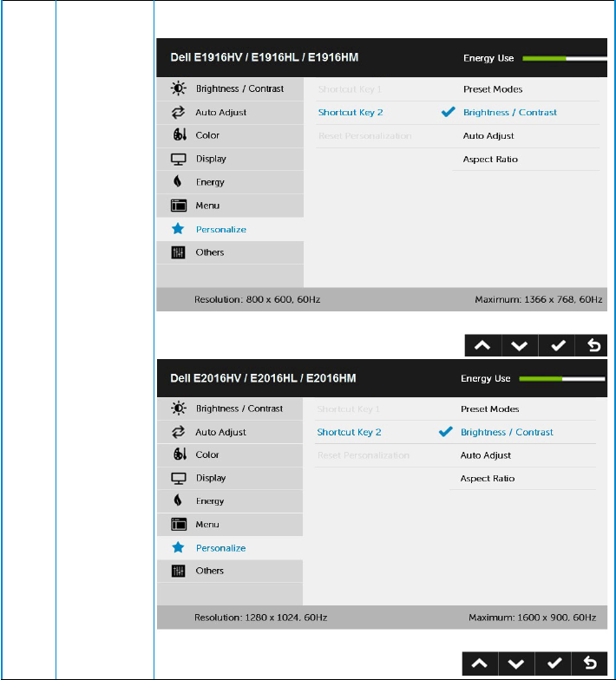Screen dimensions: 616x680
Task: Click Others sliders icon in E2016HV menu
Action: tap(178, 571)
